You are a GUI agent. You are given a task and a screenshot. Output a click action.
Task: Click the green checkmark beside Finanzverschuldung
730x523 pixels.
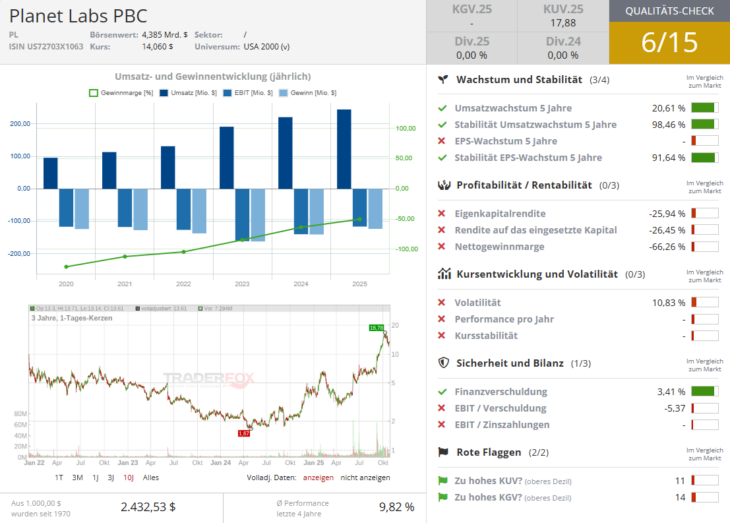(442, 392)
